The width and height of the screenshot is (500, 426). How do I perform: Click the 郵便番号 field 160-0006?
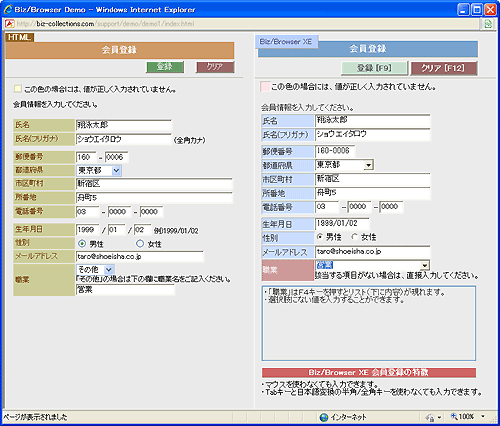pos(335,151)
